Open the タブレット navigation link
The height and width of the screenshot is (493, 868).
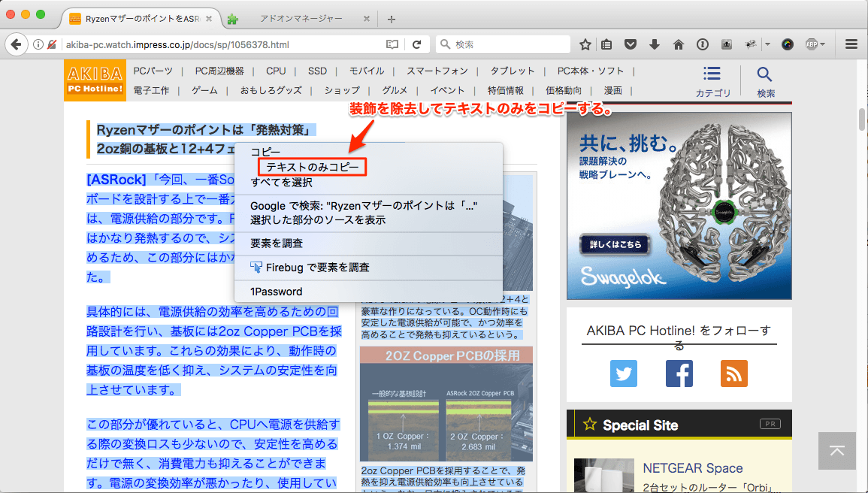[x=513, y=71]
